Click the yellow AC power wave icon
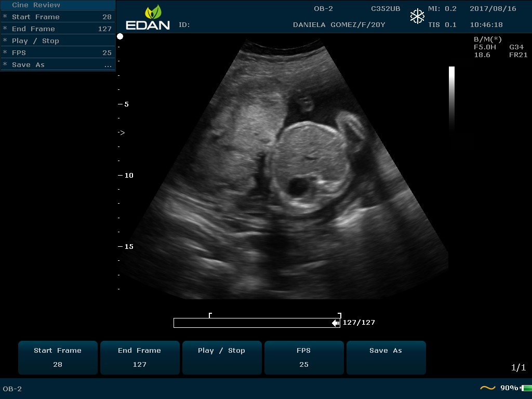Viewport: 532px width, 399px height. (x=487, y=388)
